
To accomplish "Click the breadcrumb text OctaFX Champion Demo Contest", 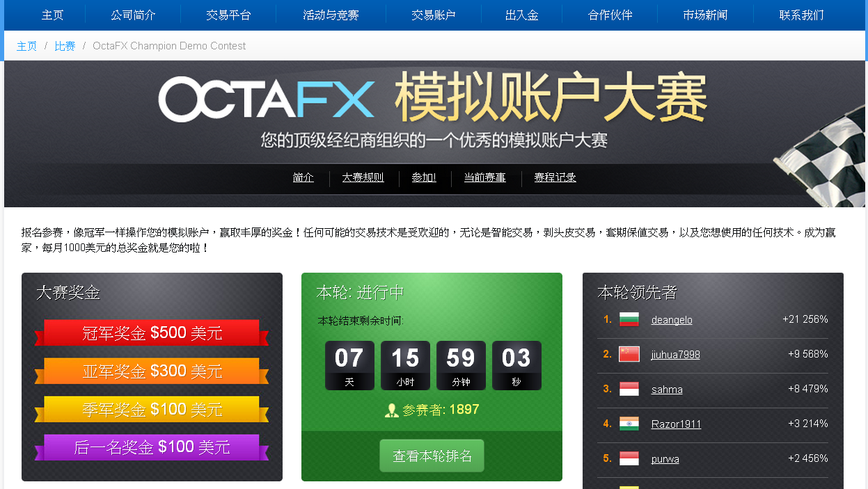I will (169, 46).
